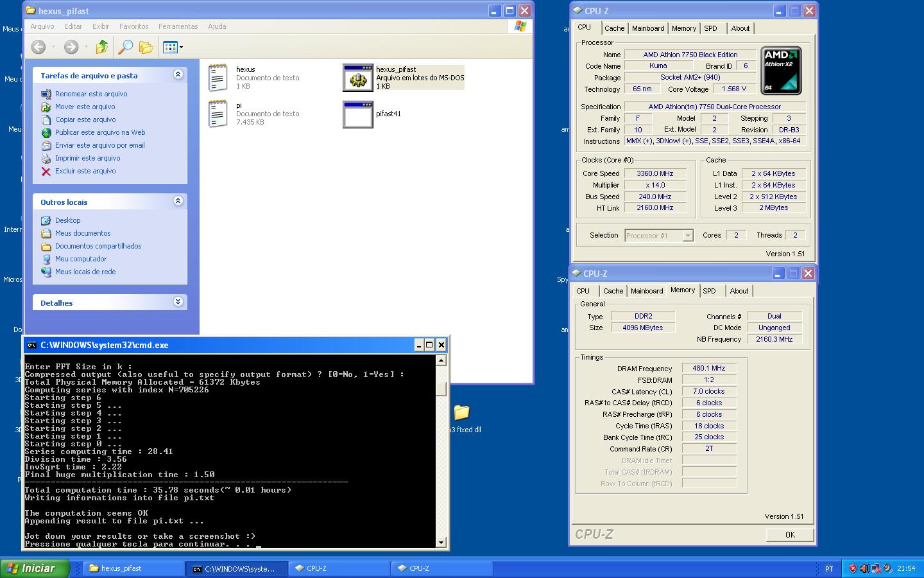Open Forward button history dropdown arrow

86,47
